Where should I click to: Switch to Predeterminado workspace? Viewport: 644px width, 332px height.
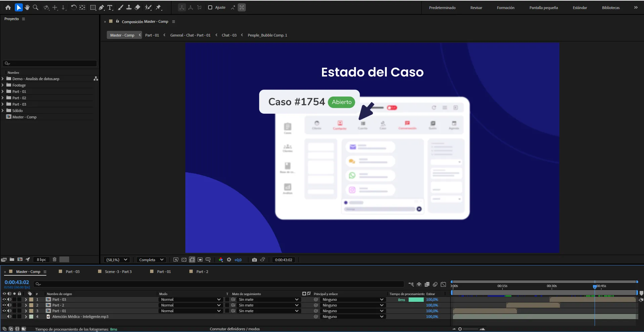[x=442, y=8]
